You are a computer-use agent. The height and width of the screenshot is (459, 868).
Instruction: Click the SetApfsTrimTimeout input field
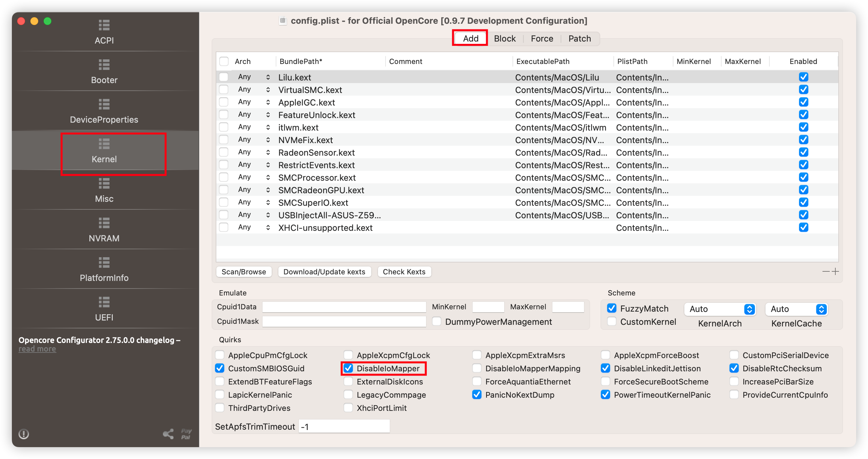344,427
